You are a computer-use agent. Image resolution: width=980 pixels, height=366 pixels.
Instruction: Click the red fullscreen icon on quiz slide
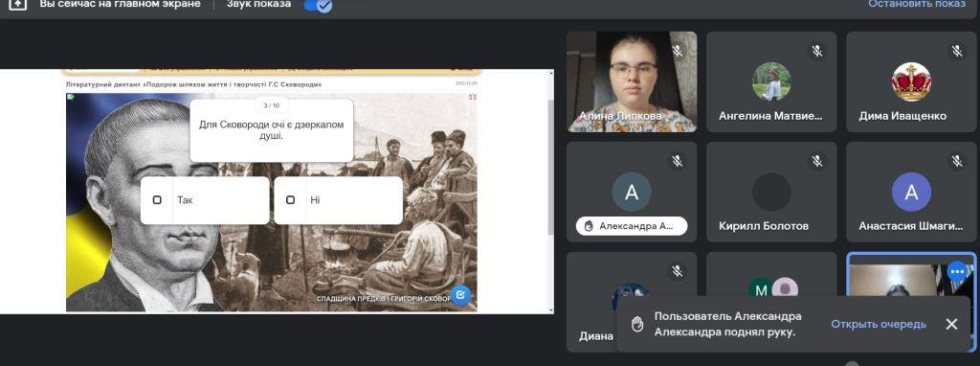473,97
